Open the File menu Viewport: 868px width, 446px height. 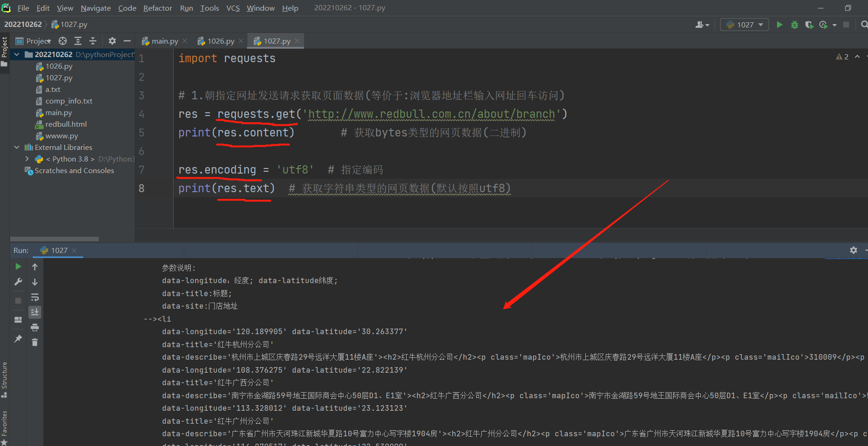pyautogui.click(x=23, y=8)
